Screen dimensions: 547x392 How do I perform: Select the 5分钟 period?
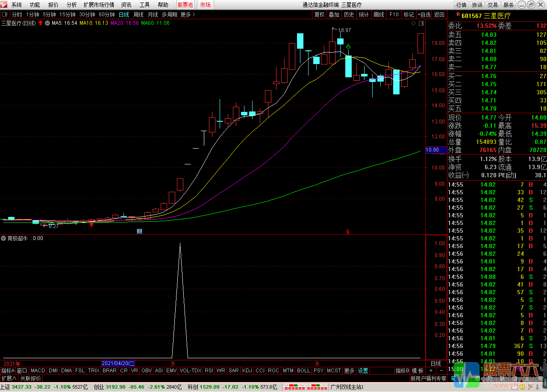(50, 15)
